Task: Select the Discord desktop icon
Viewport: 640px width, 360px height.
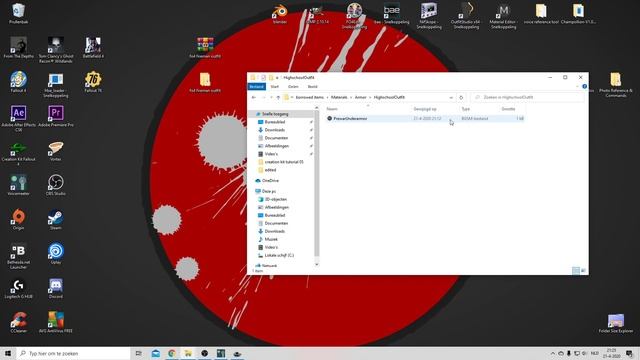Action: click(x=56, y=288)
